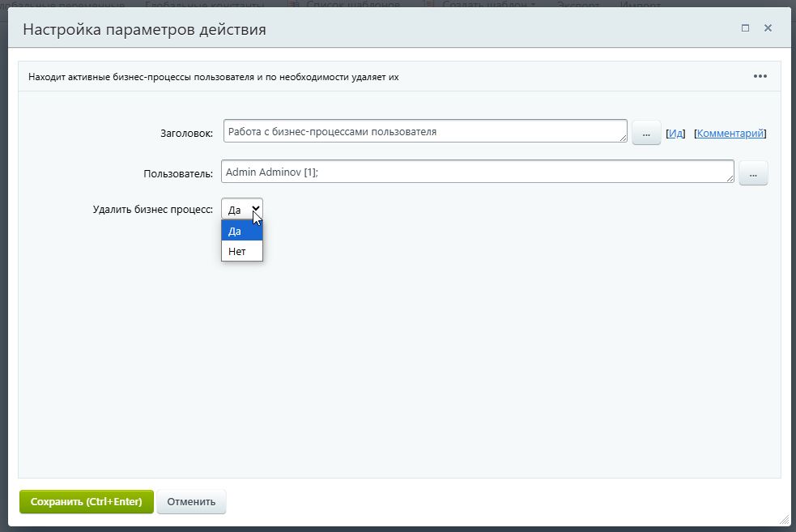Click the resize grip of Пользователь textarea
The width and height of the screenshot is (796, 532).
(x=730, y=179)
